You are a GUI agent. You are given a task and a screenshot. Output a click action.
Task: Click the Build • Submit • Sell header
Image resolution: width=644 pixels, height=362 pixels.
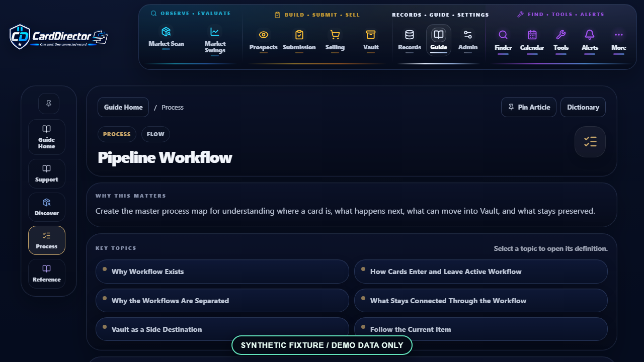(317, 15)
